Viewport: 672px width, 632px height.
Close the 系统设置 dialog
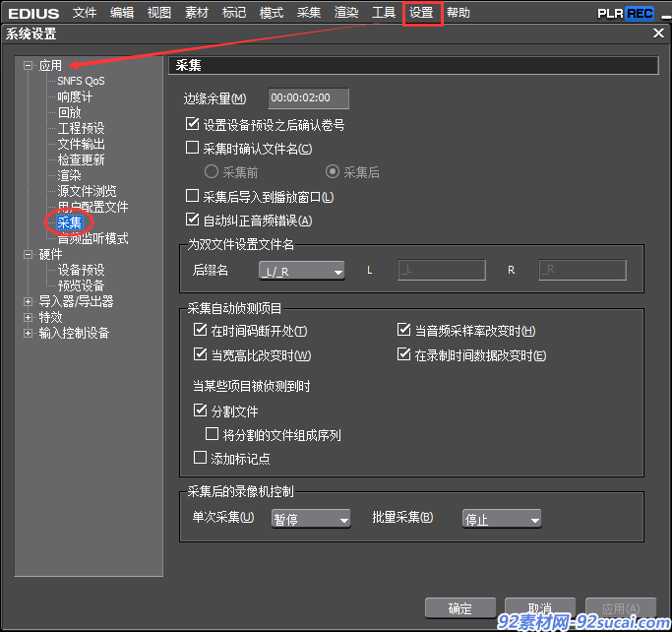pos(658,33)
